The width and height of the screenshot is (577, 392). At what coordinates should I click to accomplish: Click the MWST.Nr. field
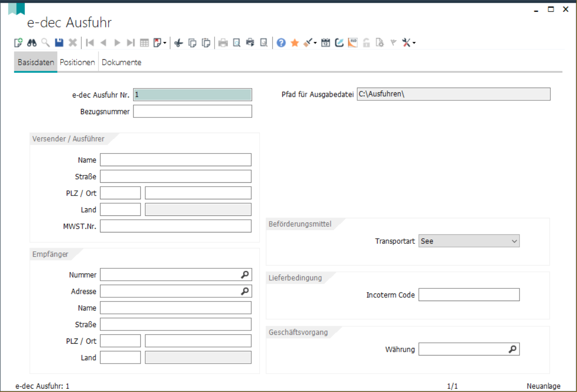tap(176, 226)
